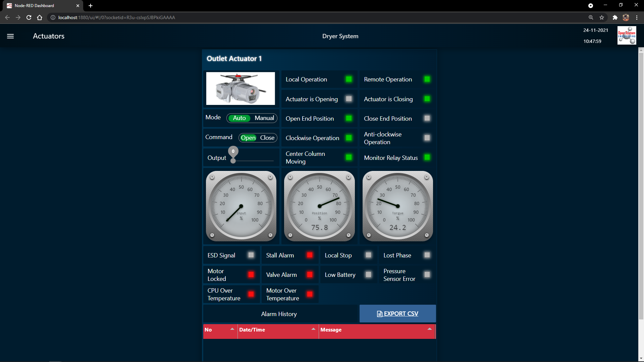This screenshot has width=644, height=362.
Task: Open the hamburger side menu
Action: (10, 36)
